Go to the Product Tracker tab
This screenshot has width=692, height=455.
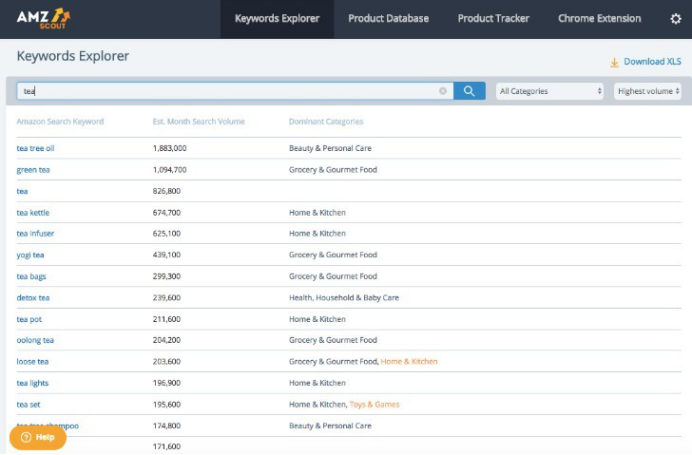[x=493, y=19]
